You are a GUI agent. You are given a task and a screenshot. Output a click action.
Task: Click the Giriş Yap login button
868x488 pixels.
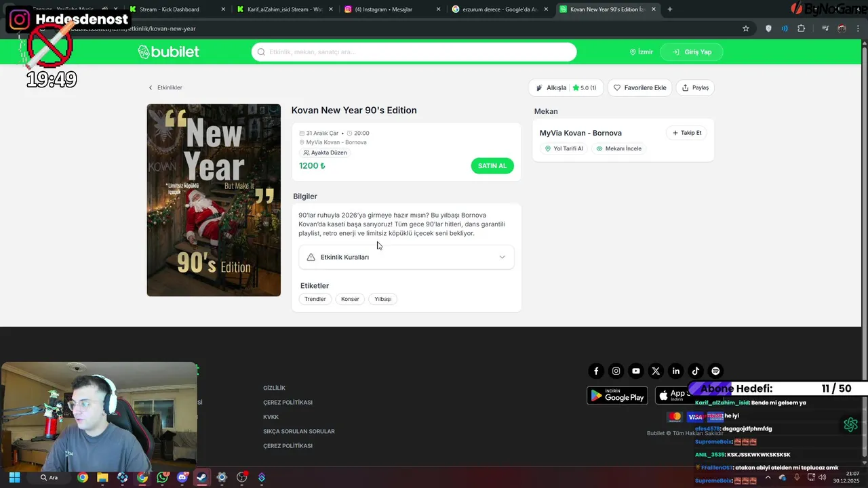point(692,52)
